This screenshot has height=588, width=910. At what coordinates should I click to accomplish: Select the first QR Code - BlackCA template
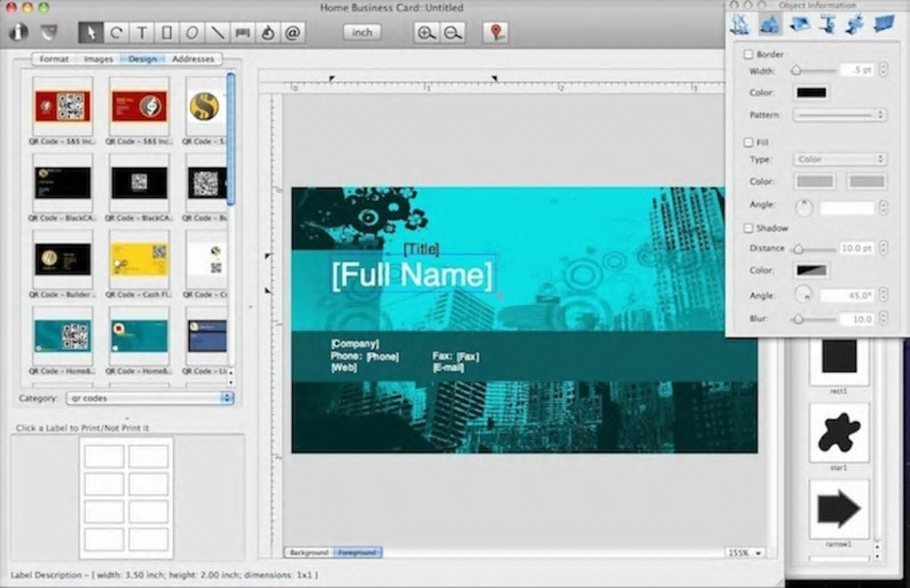point(62,184)
